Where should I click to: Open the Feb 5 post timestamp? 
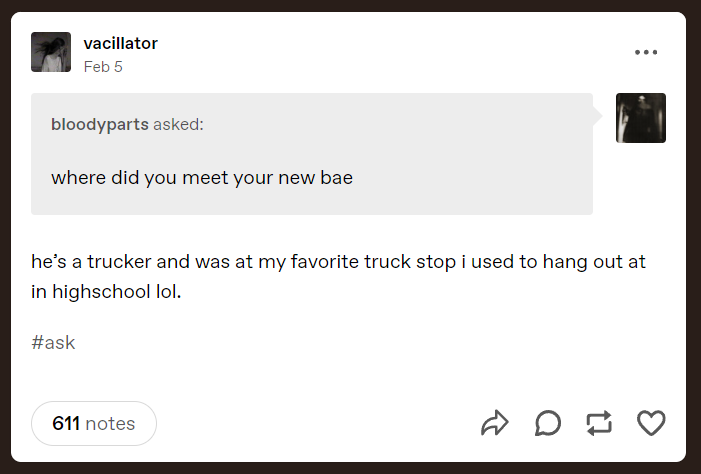coord(103,67)
